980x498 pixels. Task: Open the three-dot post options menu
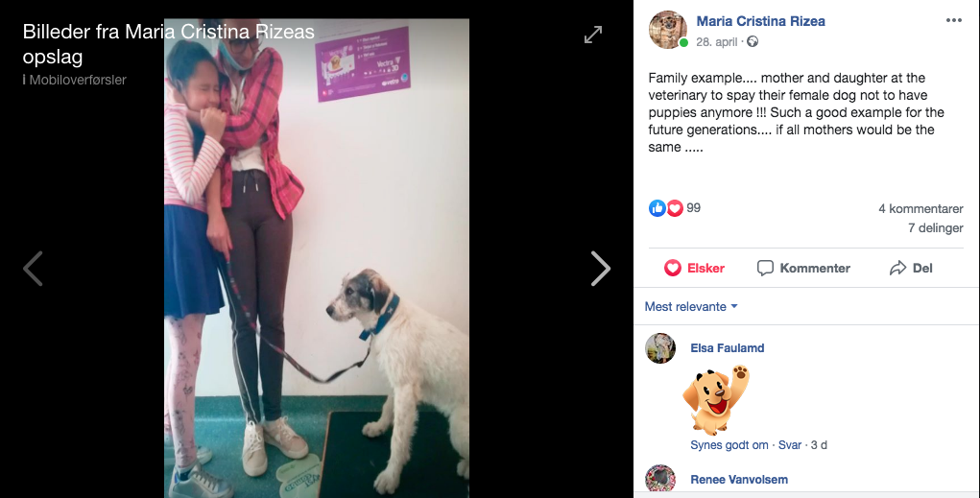(954, 20)
